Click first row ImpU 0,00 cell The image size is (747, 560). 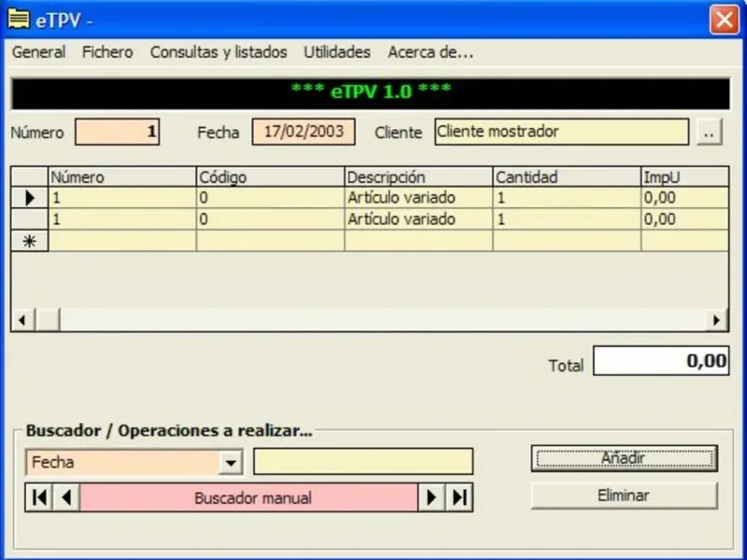click(685, 198)
